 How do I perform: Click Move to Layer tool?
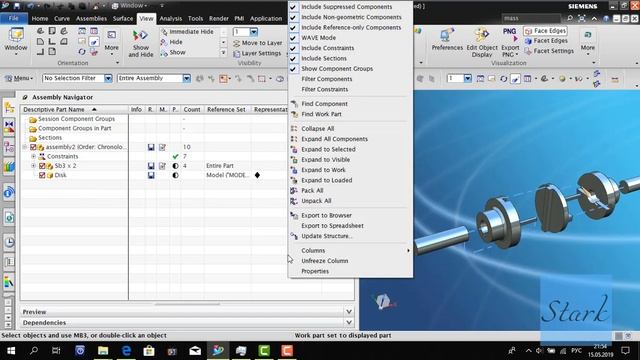tap(258, 43)
